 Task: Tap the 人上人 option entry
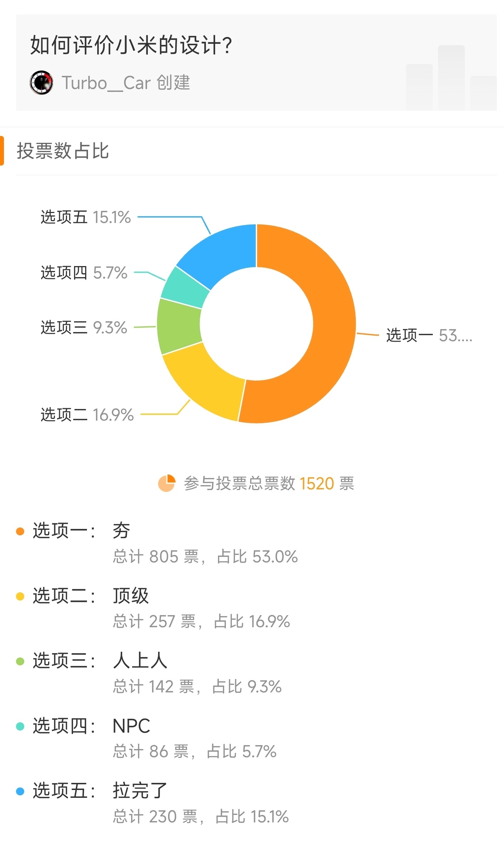[140, 661]
